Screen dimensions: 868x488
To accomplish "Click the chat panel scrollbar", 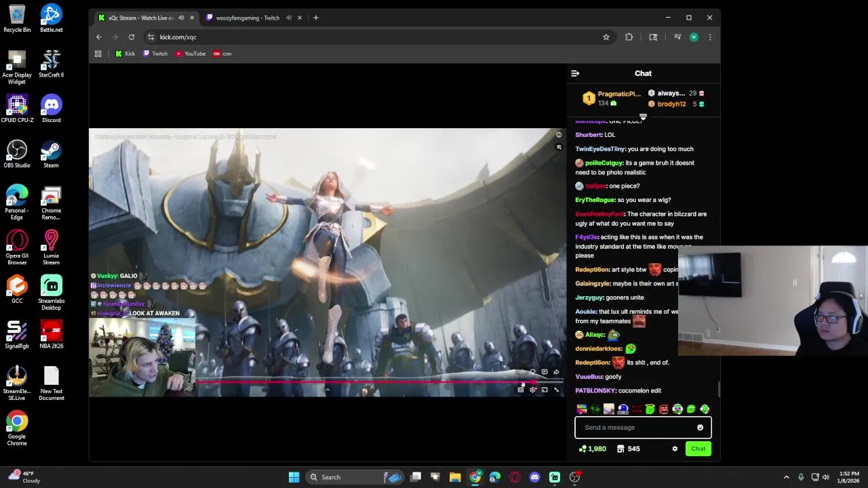I will 718,390.
